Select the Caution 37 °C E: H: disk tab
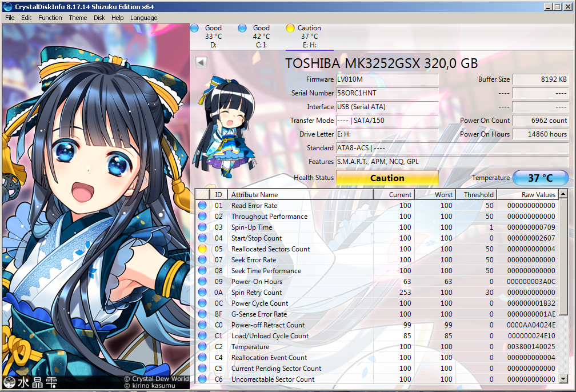 pos(309,37)
